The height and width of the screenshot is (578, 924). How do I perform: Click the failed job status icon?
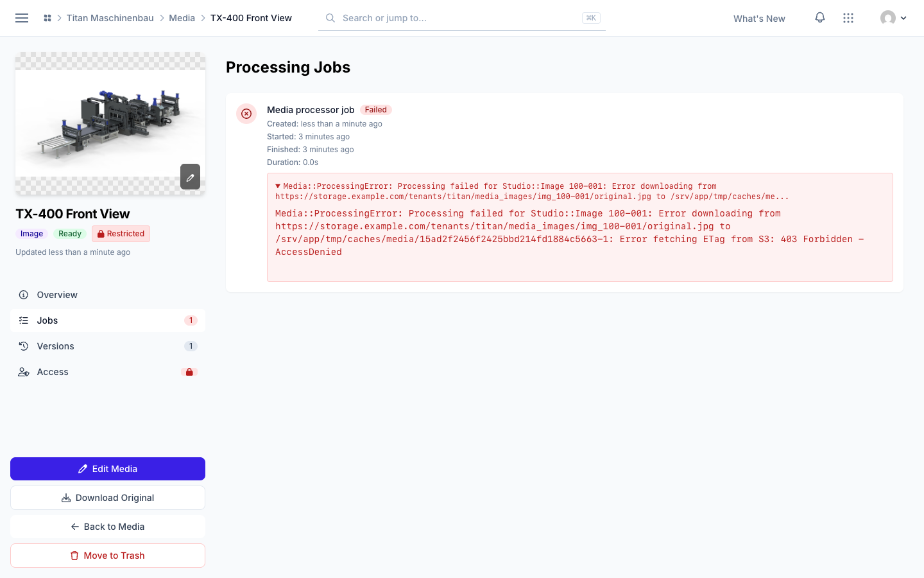tap(246, 114)
